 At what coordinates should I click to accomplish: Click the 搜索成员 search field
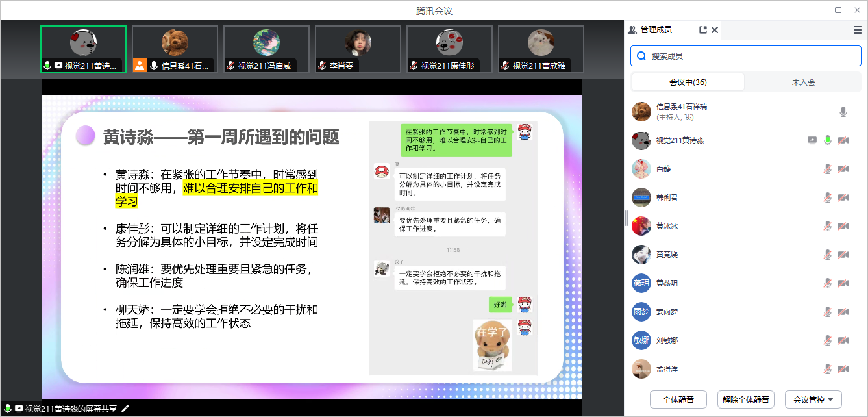tap(747, 57)
